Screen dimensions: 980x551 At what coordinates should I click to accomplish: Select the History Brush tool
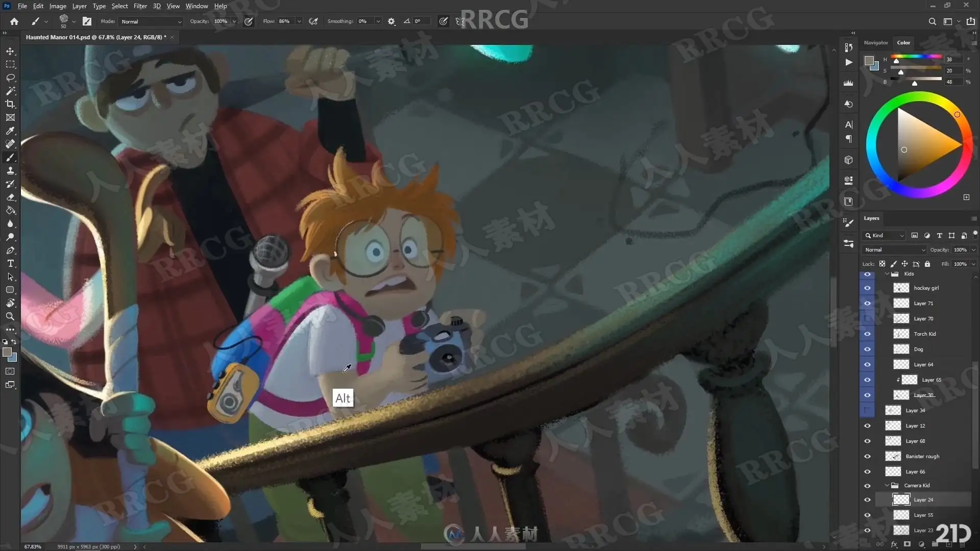(10, 184)
